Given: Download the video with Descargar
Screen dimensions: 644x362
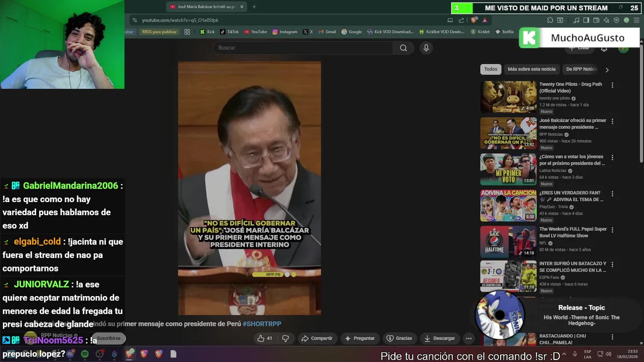Looking at the screenshot, I should point(439,338).
